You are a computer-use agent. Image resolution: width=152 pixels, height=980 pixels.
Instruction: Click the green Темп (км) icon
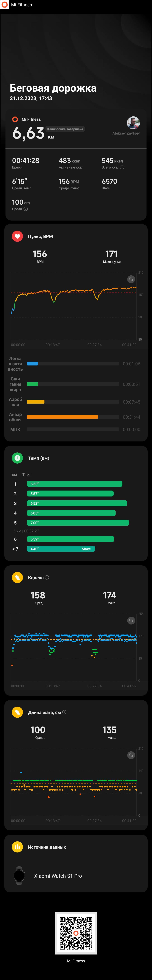click(x=17, y=458)
